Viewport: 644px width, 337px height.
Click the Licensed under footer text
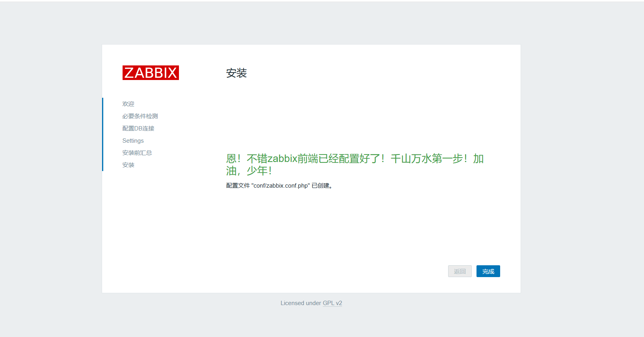301,303
